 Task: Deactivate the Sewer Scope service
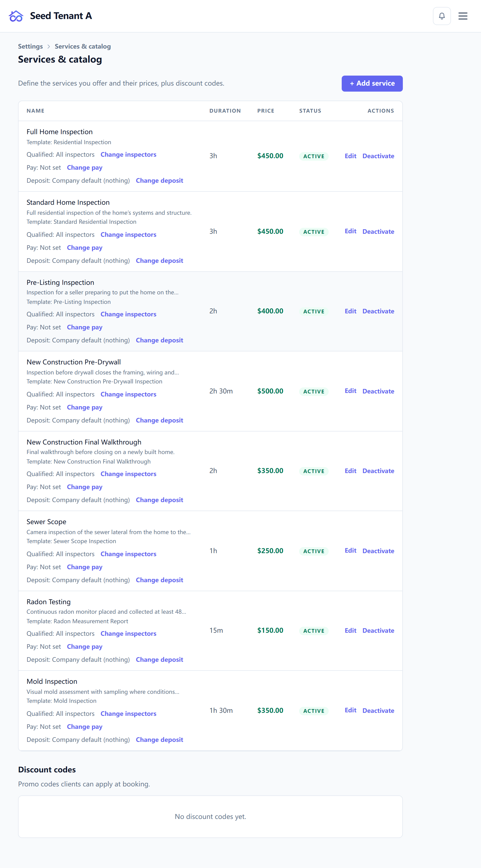click(378, 551)
